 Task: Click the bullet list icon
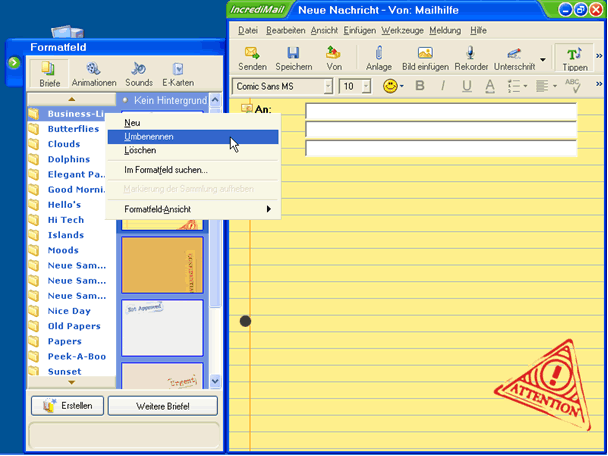514,86
